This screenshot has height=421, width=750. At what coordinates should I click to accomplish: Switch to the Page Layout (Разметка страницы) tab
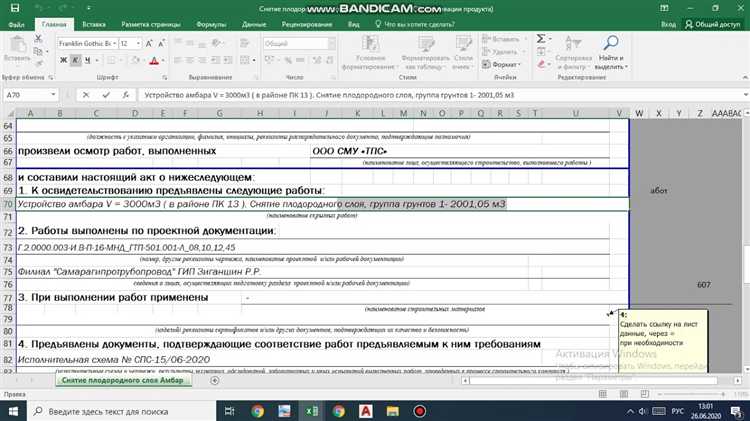coord(151,24)
